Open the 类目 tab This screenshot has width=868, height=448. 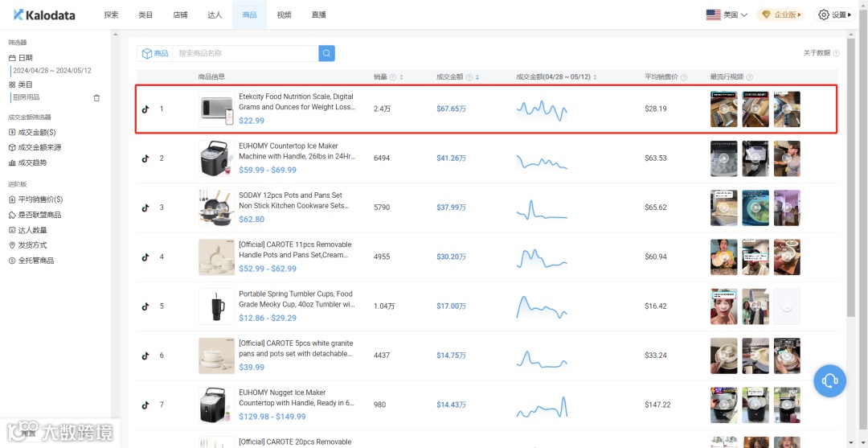tap(145, 15)
